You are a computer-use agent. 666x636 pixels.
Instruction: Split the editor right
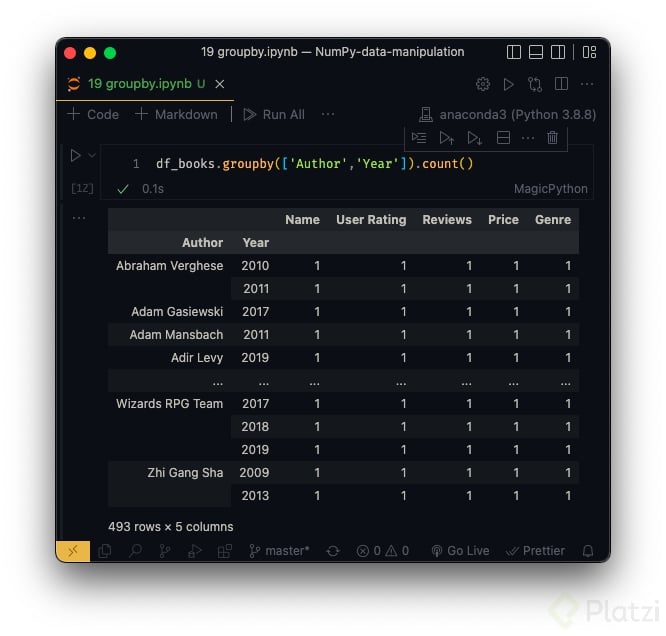coord(561,84)
